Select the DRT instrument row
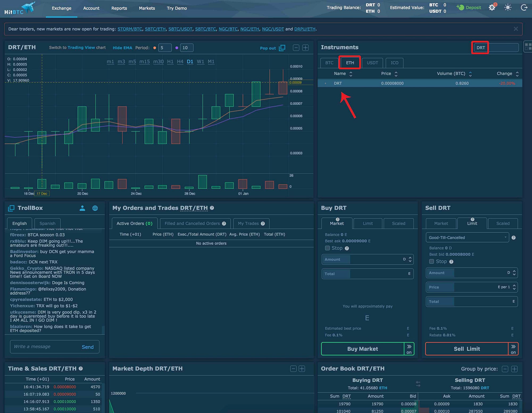This screenshot has height=413, width=532. point(420,83)
